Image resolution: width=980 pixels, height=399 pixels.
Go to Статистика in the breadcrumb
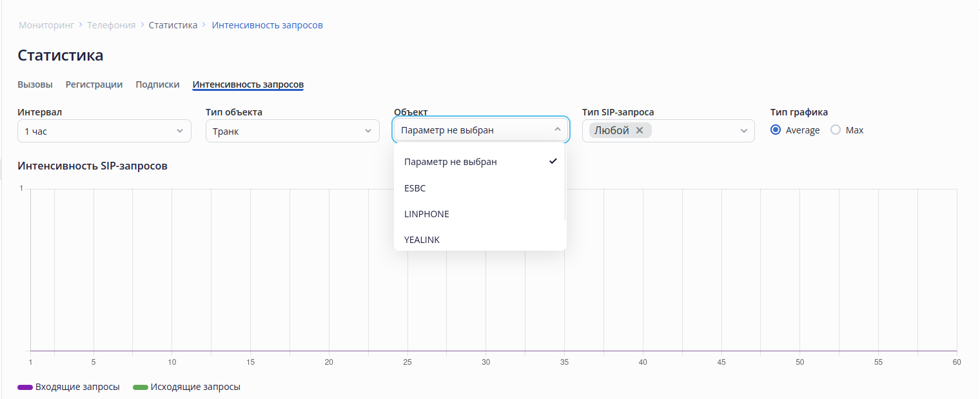[x=173, y=25]
